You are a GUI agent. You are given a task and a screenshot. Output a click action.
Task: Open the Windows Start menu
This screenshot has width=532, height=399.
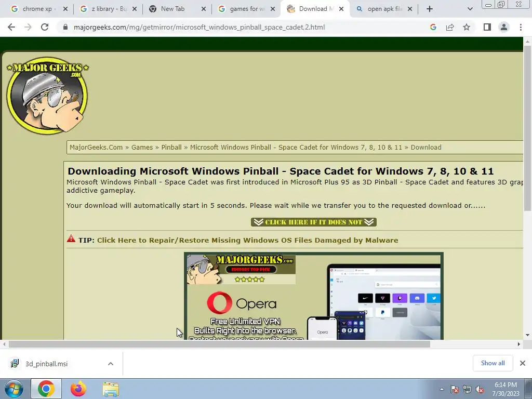pos(14,389)
